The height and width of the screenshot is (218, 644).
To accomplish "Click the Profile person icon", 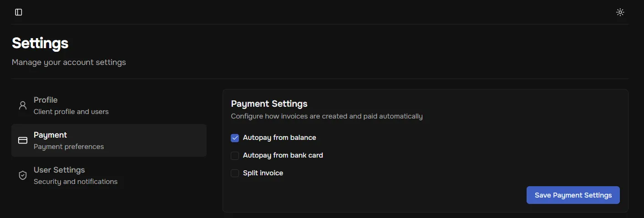I will point(23,106).
